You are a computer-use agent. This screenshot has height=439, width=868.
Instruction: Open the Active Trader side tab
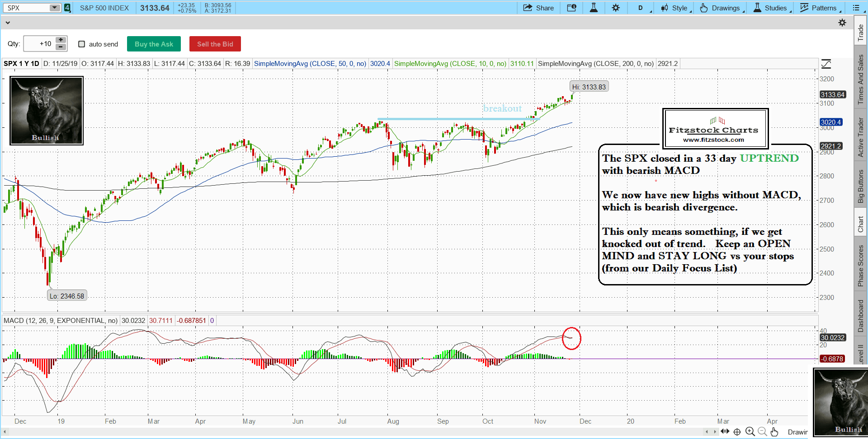pyautogui.click(x=860, y=137)
